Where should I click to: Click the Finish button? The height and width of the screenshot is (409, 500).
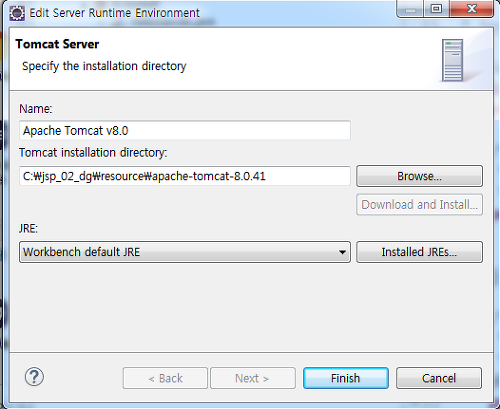point(346,378)
